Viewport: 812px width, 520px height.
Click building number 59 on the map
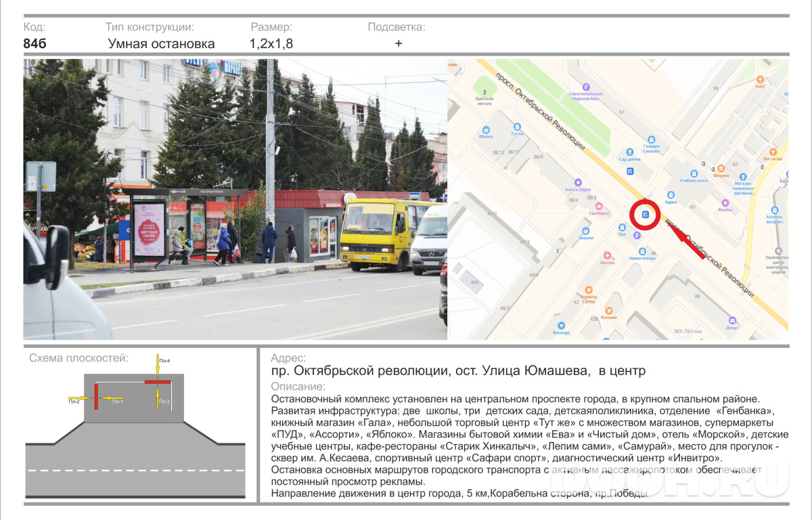[715, 88]
